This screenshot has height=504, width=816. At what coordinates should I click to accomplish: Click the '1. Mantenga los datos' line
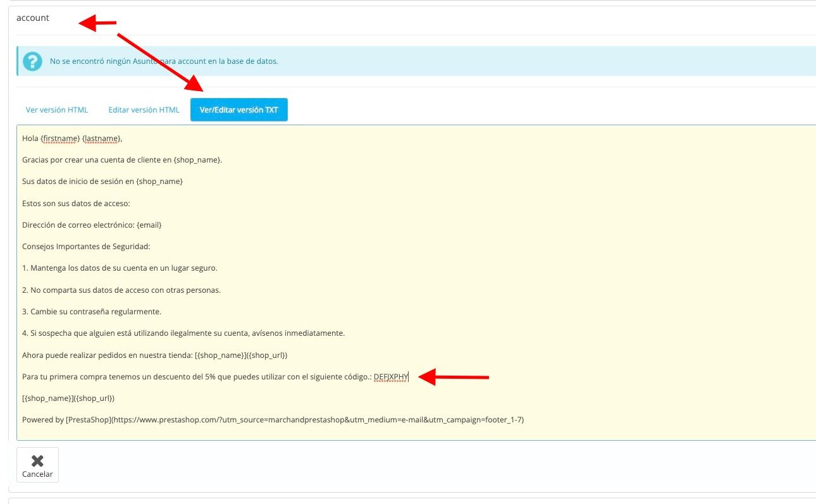coord(120,268)
